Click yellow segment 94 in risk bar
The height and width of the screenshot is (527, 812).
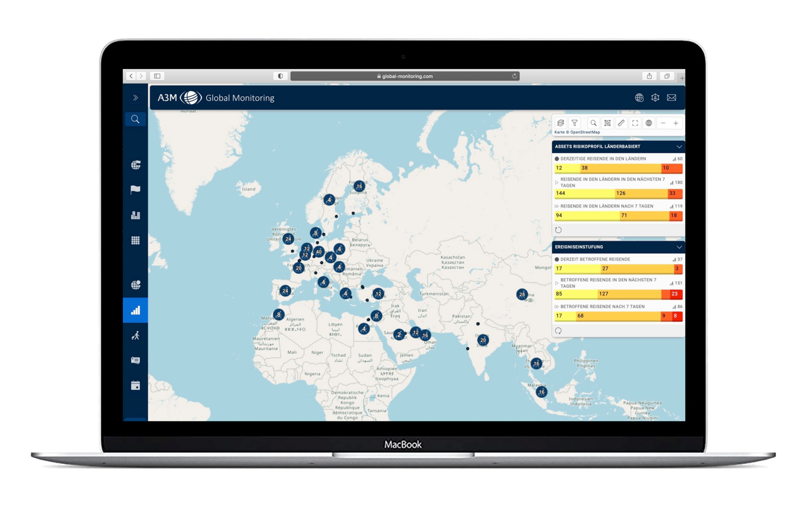coord(587,215)
